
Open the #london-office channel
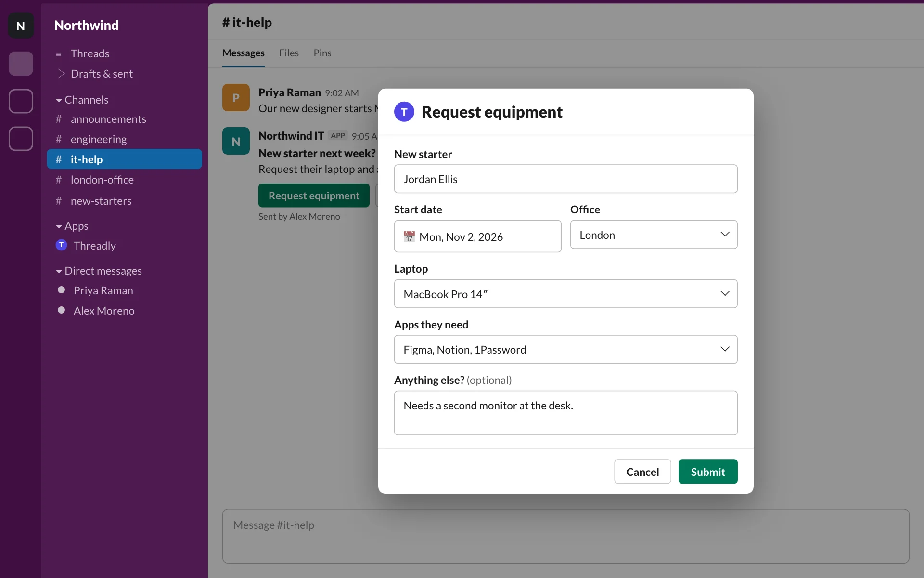(x=124, y=180)
